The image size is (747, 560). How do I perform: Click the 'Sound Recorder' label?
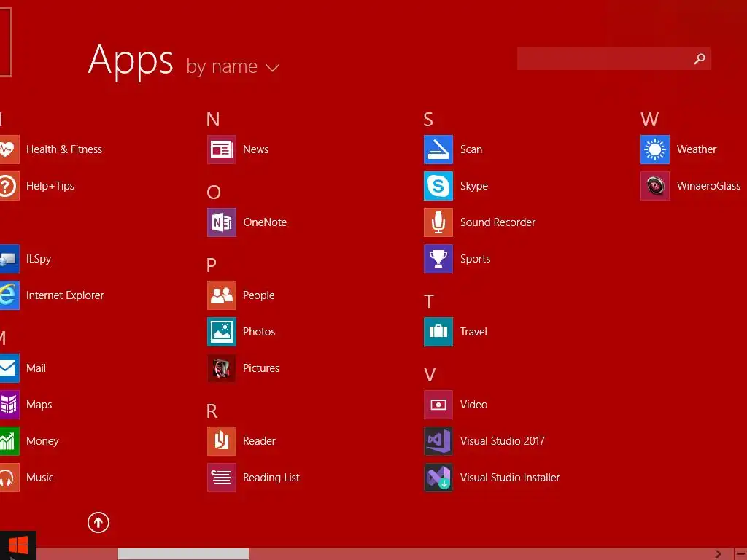tap(498, 222)
